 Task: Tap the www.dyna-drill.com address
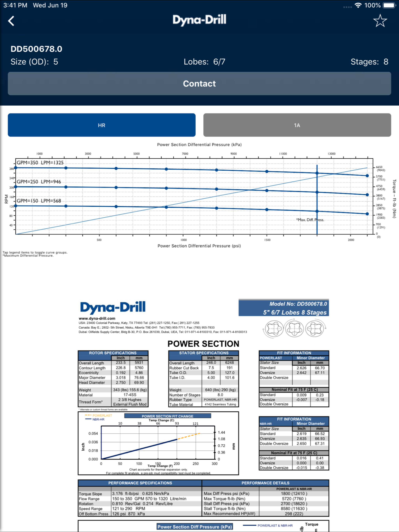click(x=97, y=318)
